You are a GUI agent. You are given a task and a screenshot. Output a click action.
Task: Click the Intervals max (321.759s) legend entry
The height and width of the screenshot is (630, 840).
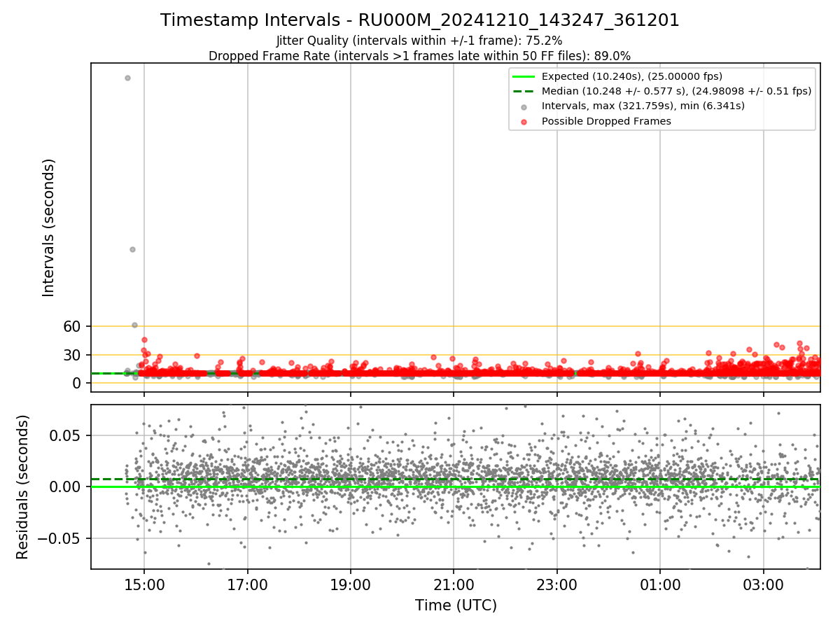[643, 106]
